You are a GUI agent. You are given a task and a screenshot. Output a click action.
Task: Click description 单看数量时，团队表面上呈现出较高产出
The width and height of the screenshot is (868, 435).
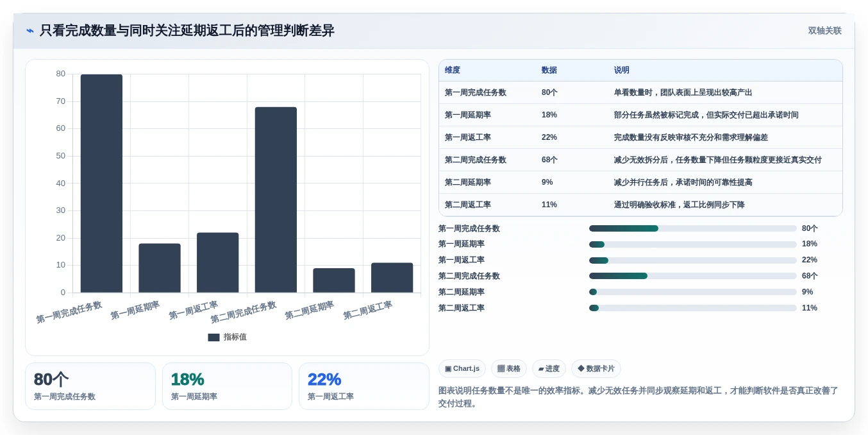click(x=683, y=92)
